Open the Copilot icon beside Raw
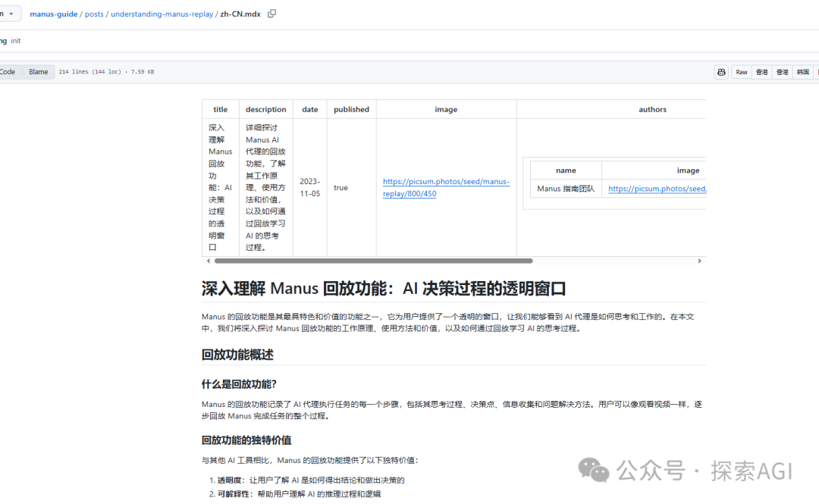 [721, 72]
